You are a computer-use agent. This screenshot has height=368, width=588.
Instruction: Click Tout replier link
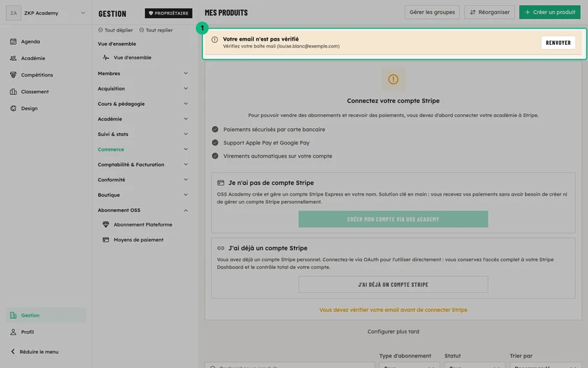(x=156, y=30)
